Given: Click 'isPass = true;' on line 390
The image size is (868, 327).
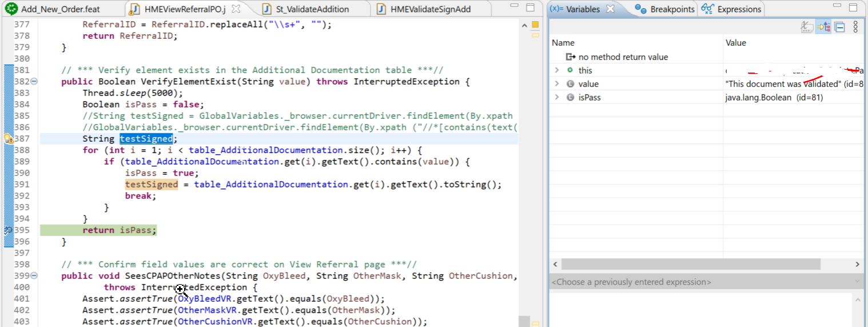Looking at the screenshot, I should 162,173.
